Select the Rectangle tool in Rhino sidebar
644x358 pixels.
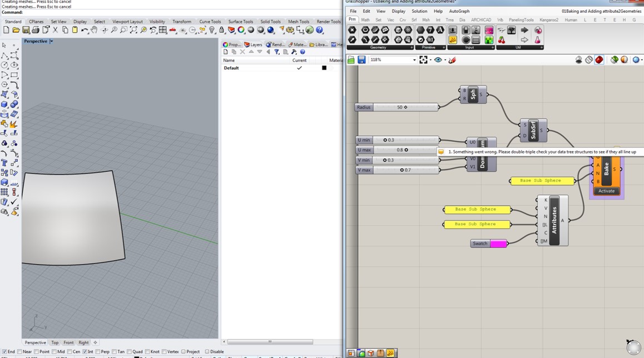[14, 74]
